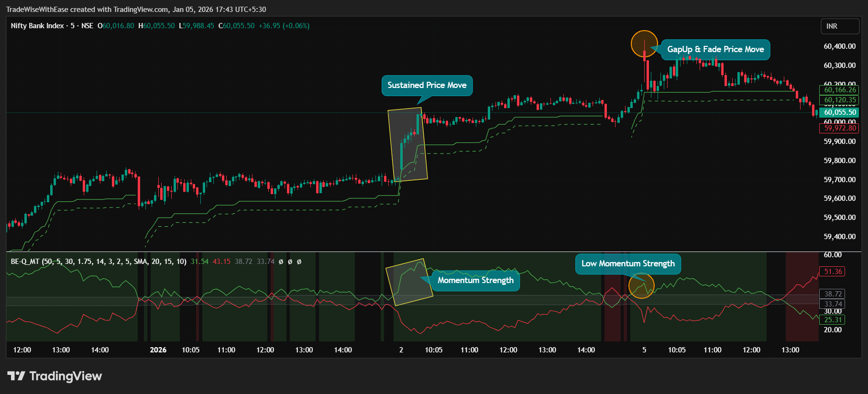This screenshot has width=868, height=394.
Task: Click the low value L59,988.45 in legend
Action: (x=197, y=26)
